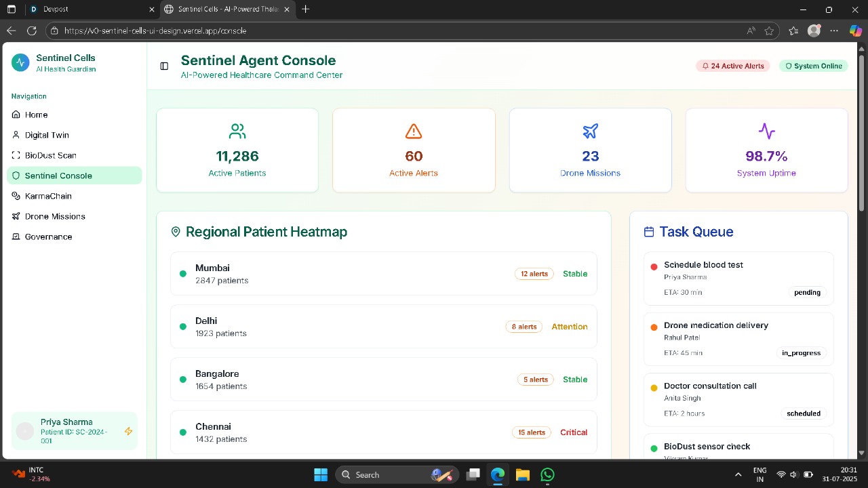The height and width of the screenshot is (488, 868).
Task: Click the lightning bolt icon beside Priya Sharma
Action: [x=128, y=431]
